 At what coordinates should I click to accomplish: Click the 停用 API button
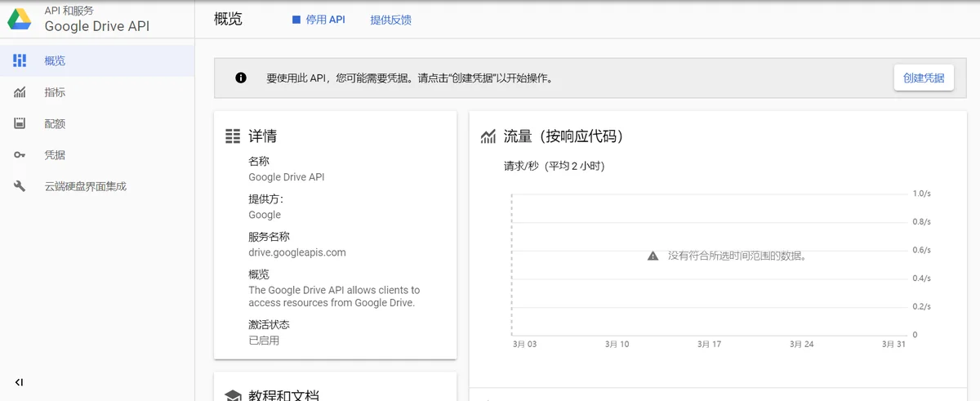tap(318, 20)
